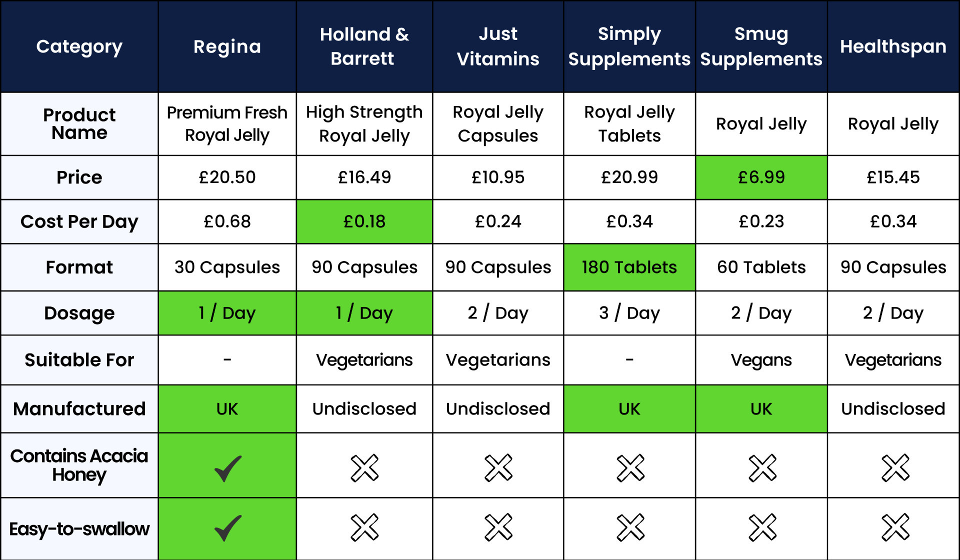Select the Vegans cell
Image resolution: width=960 pixels, height=560 pixels.
761,360
